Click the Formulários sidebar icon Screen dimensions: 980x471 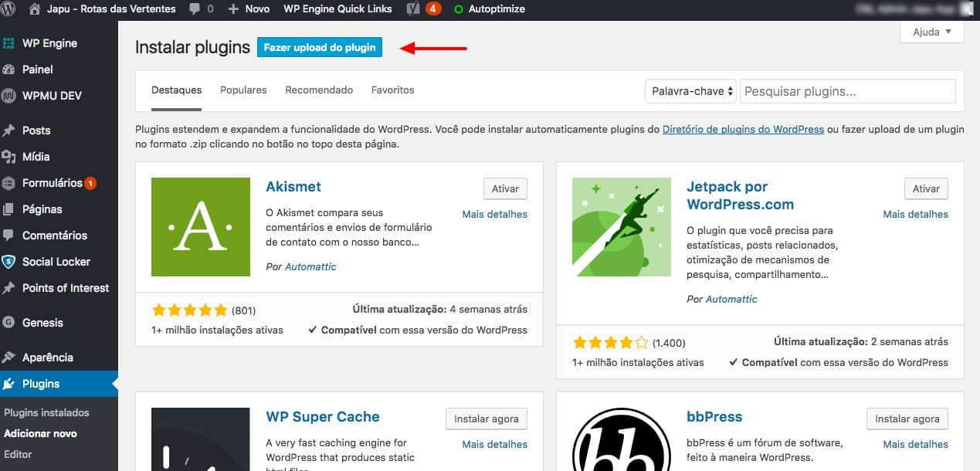pyautogui.click(x=9, y=183)
